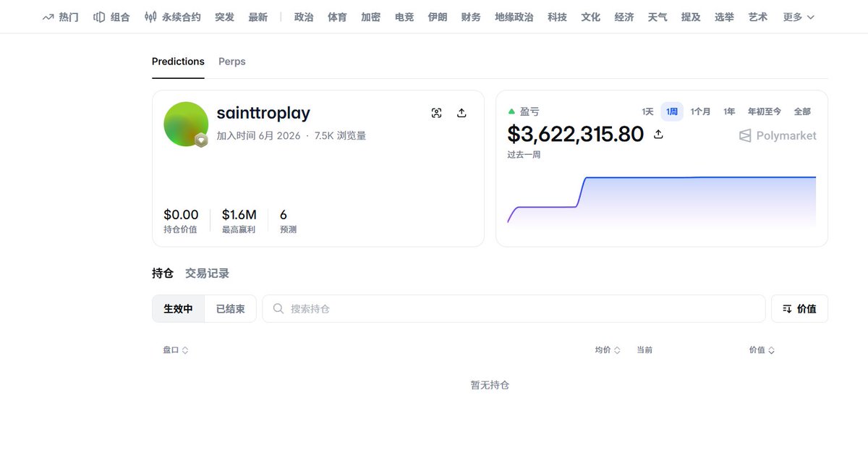Switch to the Perps tab
Screen dimensions: 868x474
click(x=232, y=62)
